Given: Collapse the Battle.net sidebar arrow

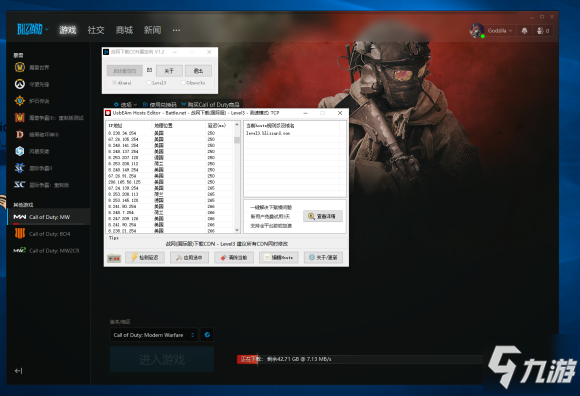Looking at the screenshot, I should click(18, 370).
